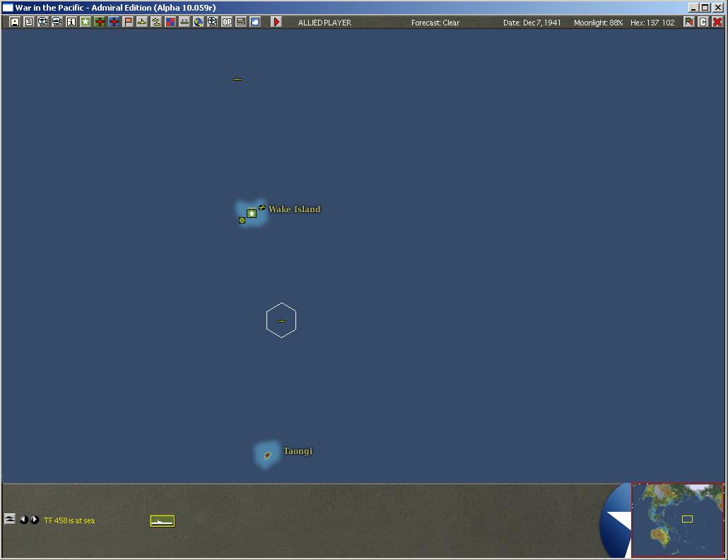Click the fourth toolbar icon before the info button

57,22
